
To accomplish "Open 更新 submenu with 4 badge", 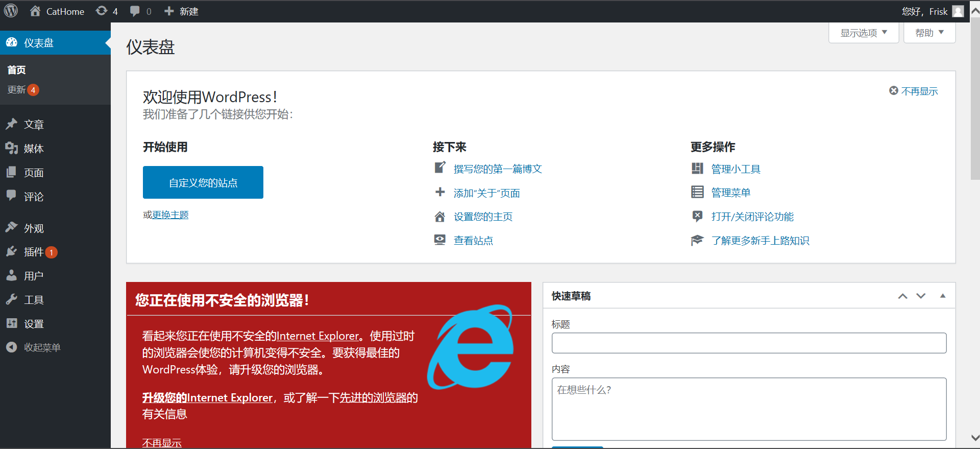I will pos(23,90).
